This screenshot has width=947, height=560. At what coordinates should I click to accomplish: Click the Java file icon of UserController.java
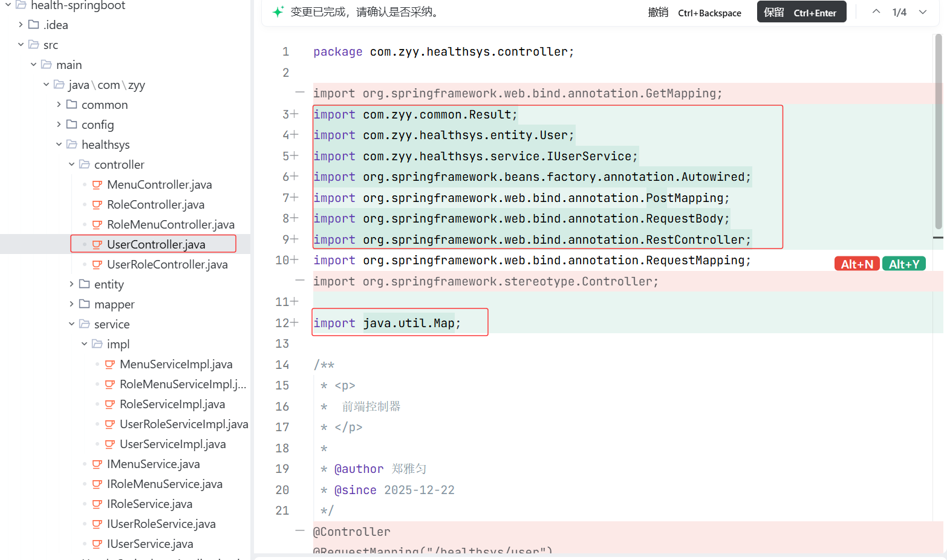tap(97, 244)
